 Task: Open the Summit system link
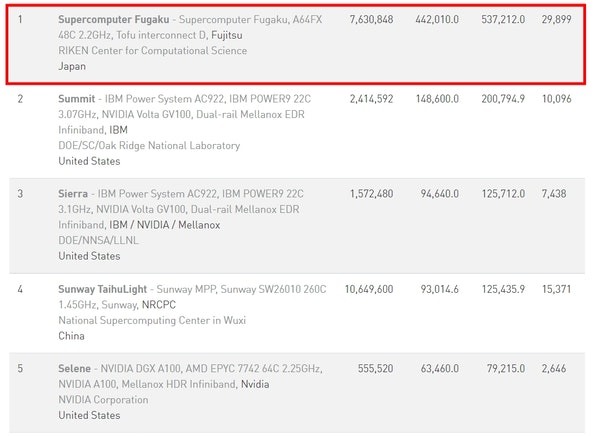pyautogui.click(x=77, y=99)
